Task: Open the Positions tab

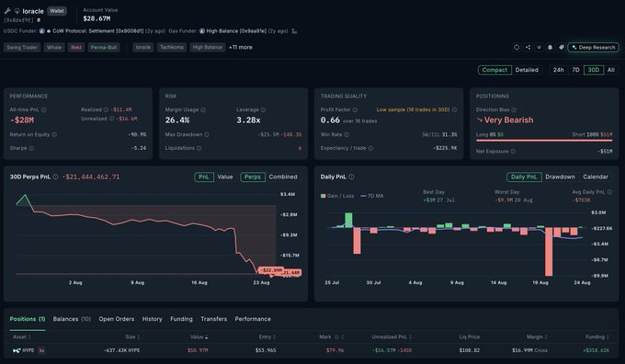Action: pyautogui.click(x=28, y=319)
